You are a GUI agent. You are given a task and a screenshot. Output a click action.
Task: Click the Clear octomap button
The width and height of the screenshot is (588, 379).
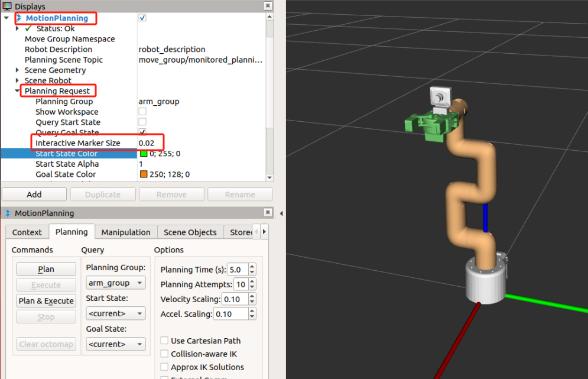pos(46,344)
